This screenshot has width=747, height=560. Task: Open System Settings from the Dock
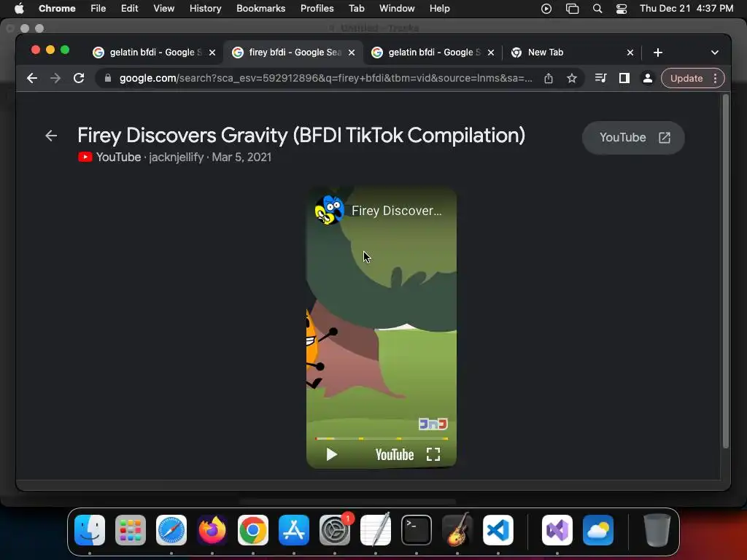334,530
